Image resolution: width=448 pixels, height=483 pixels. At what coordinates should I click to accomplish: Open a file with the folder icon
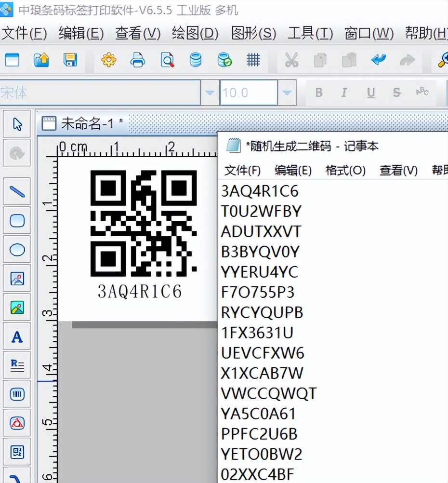pos(41,60)
